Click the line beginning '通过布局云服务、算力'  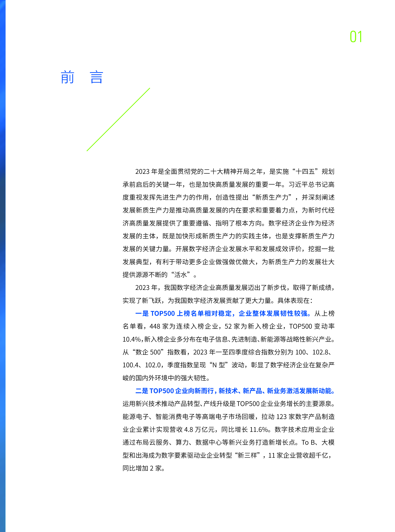(228, 442)
